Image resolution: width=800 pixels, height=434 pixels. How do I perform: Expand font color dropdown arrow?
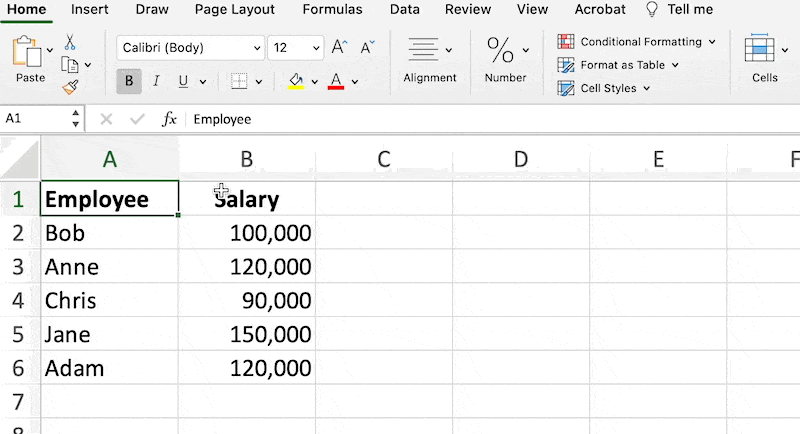[x=355, y=82]
